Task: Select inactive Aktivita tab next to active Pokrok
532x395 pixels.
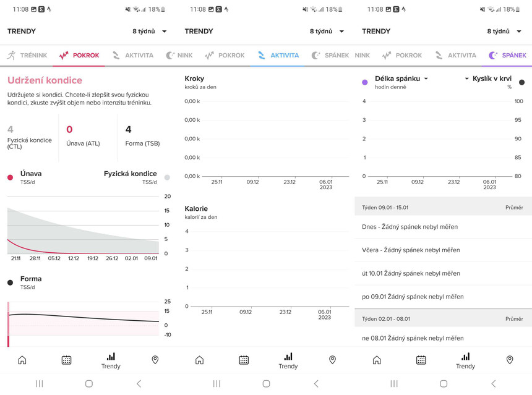Action: [x=133, y=55]
